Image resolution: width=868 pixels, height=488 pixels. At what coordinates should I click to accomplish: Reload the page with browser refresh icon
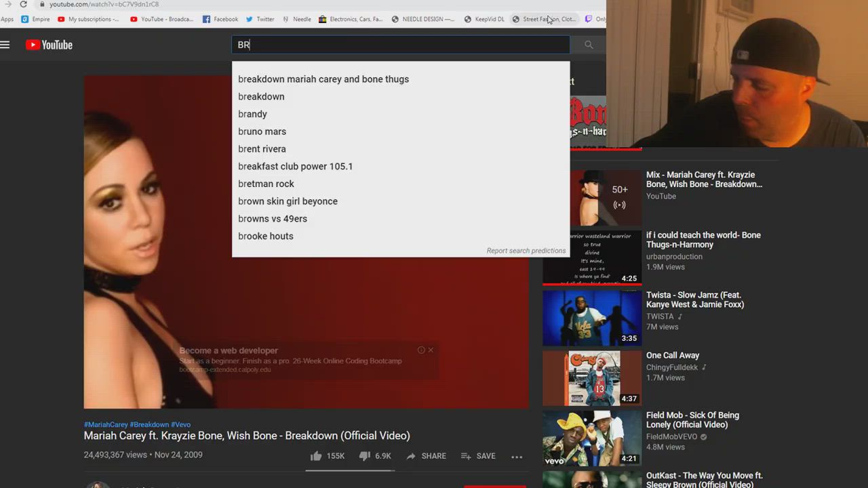pos(23,4)
